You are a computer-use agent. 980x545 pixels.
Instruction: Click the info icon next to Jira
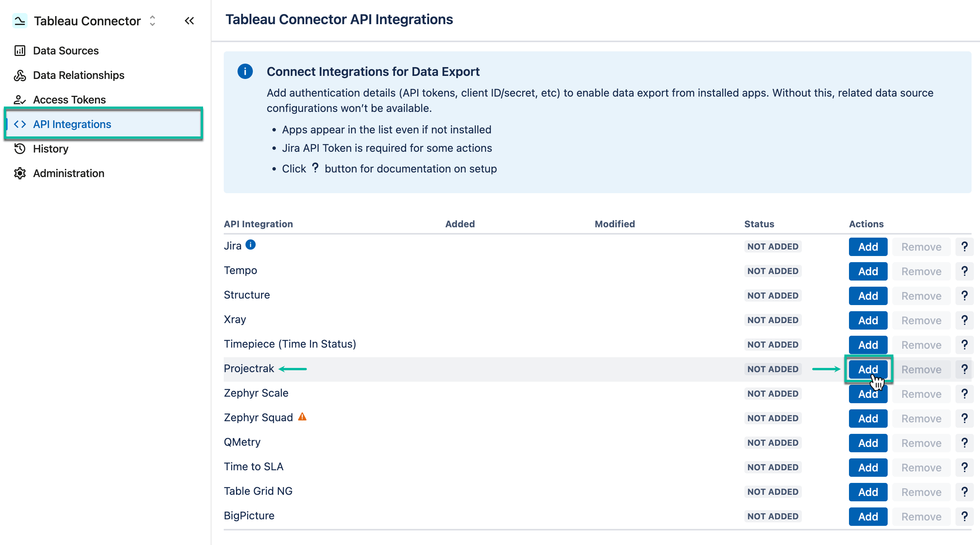click(x=251, y=244)
